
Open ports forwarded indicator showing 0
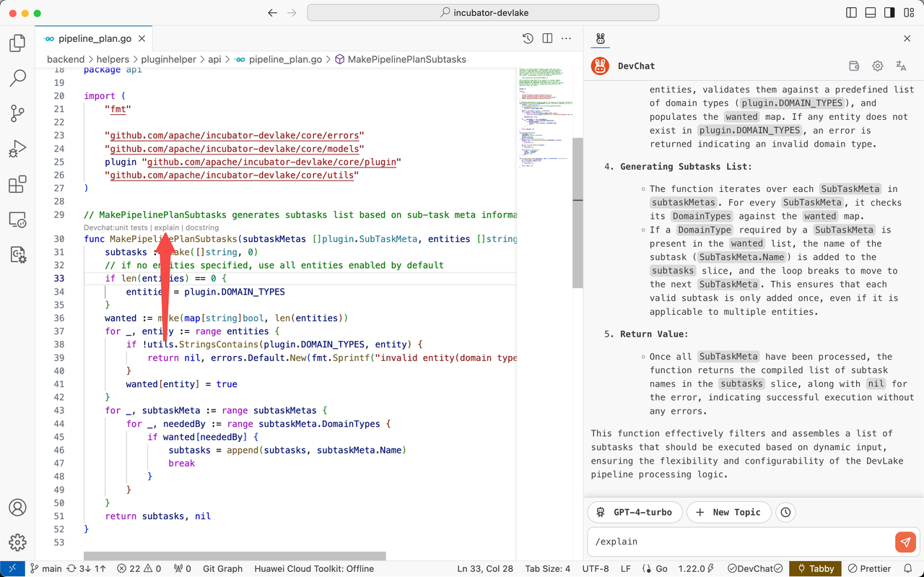point(183,568)
